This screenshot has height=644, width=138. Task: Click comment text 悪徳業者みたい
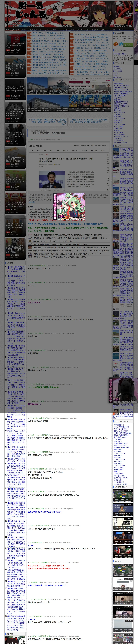pos(34,404)
